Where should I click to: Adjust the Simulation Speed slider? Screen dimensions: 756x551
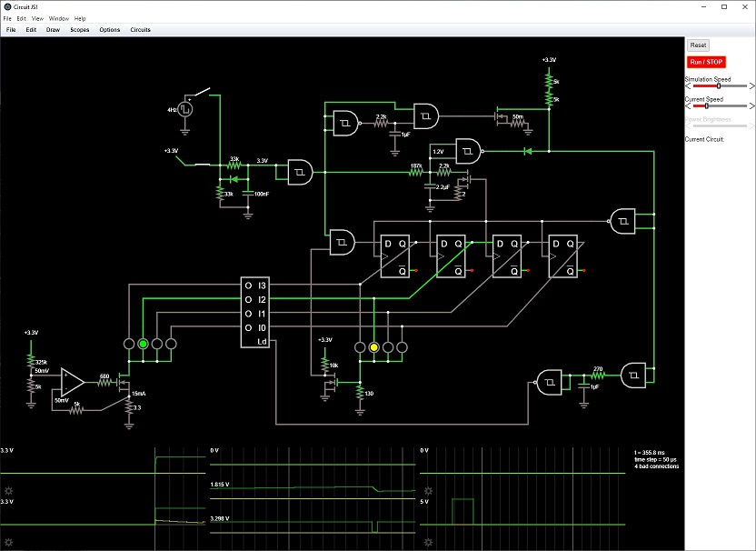pyautogui.click(x=719, y=85)
